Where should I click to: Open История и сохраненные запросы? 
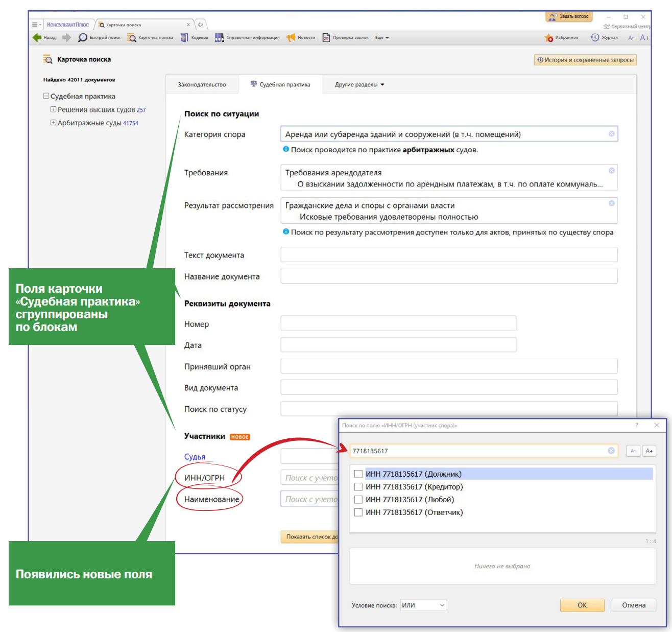pyautogui.click(x=585, y=60)
